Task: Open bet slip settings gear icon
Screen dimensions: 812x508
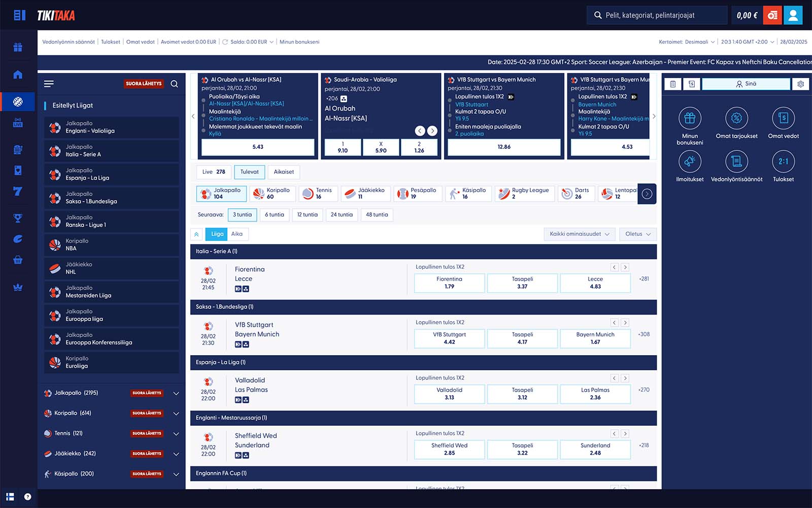Action: click(801, 84)
